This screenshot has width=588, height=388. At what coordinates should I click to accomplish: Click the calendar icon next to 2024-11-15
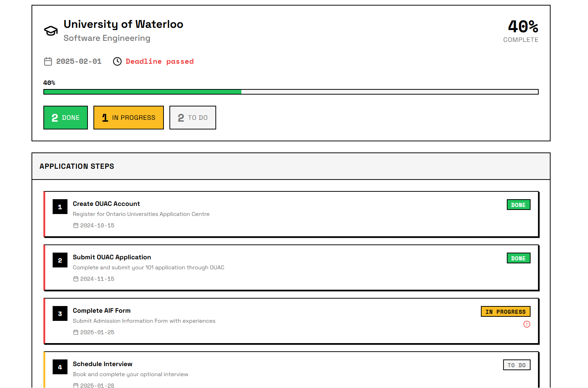(x=76, y=279)
